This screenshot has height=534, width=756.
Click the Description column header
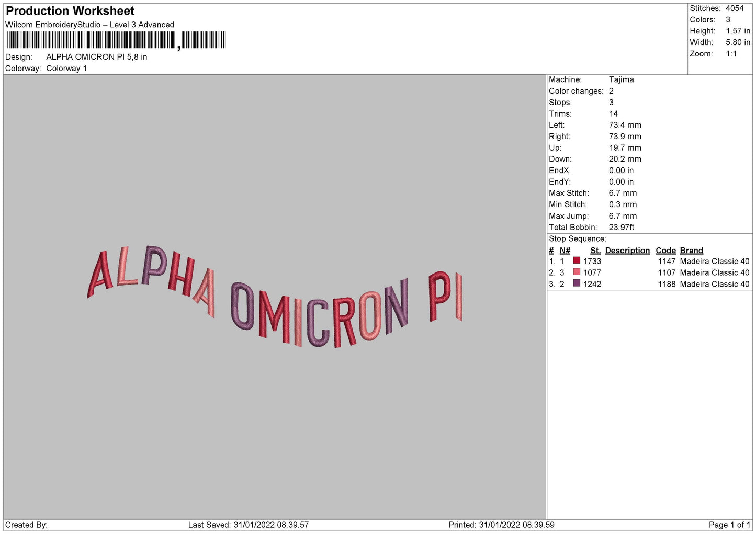[x=627, y=251]
